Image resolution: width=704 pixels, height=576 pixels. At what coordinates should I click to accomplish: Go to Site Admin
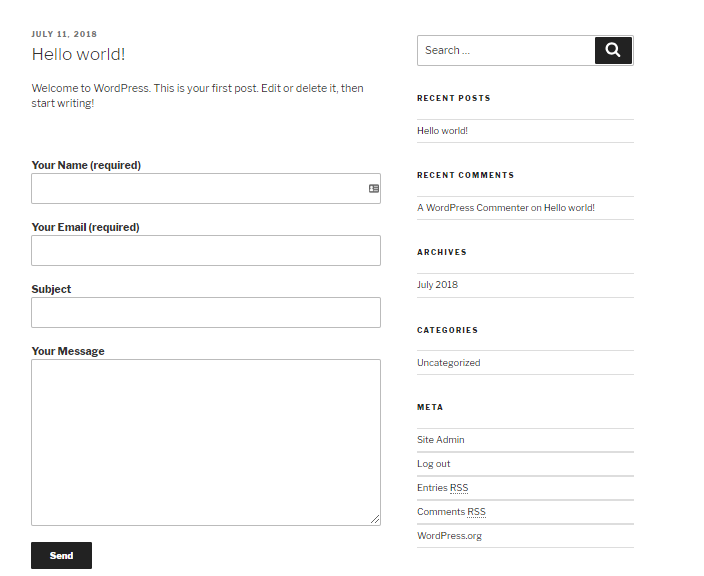coord(440,440)
